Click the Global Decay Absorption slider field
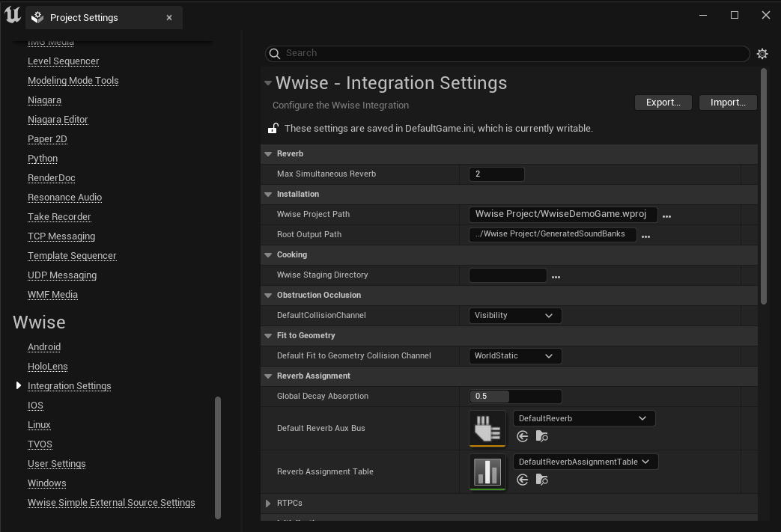Viewport: 781px width, 532px height. coord(515,397)
